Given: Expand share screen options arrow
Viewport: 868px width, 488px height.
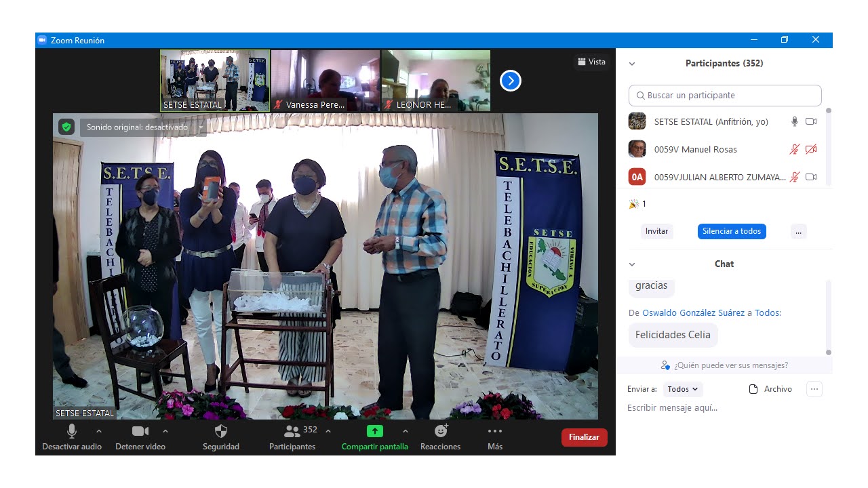Looking at the screenshot, I should [406, 431].
